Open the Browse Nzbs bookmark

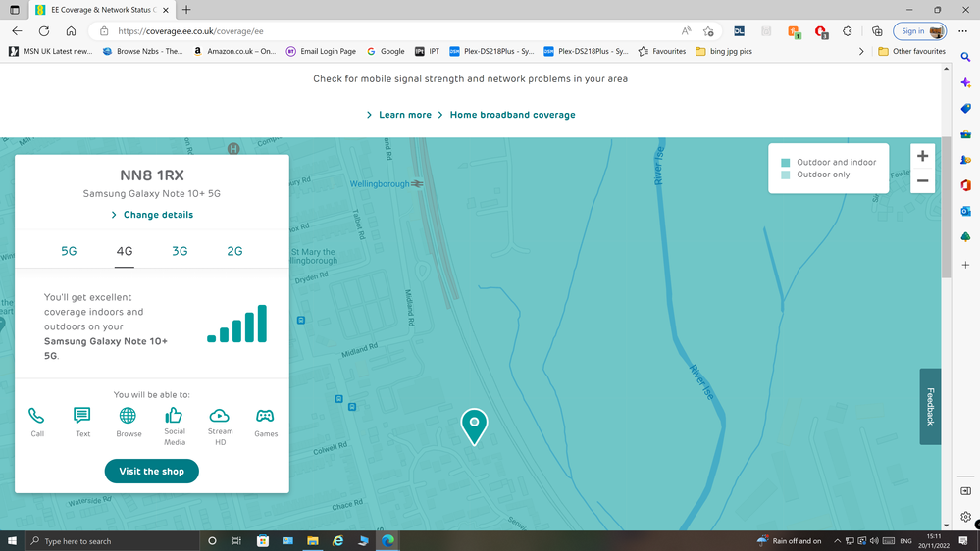(x=142, y=51)
